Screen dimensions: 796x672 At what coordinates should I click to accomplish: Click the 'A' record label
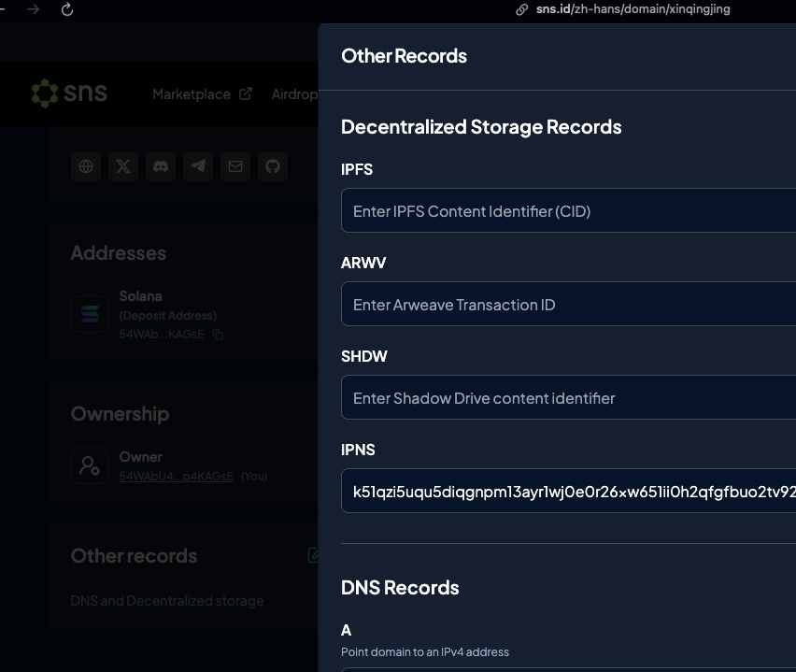point(347,630)
